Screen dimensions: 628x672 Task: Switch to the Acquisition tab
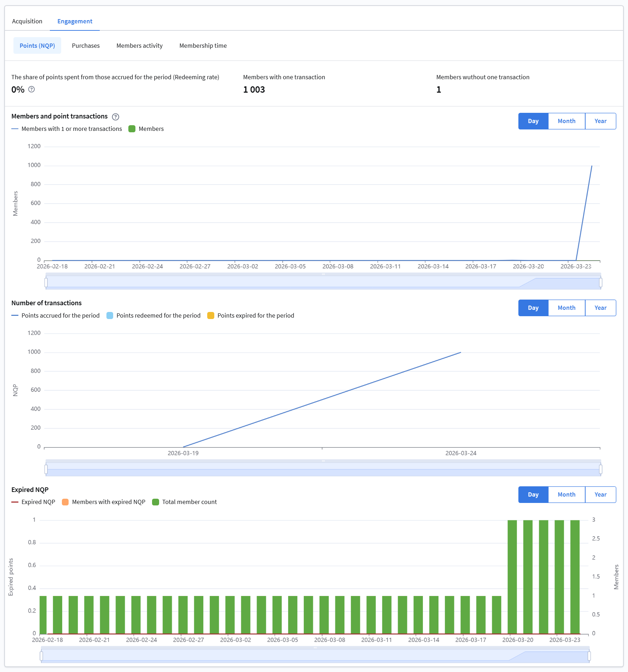pyautogui.click(x=27, y=22)
